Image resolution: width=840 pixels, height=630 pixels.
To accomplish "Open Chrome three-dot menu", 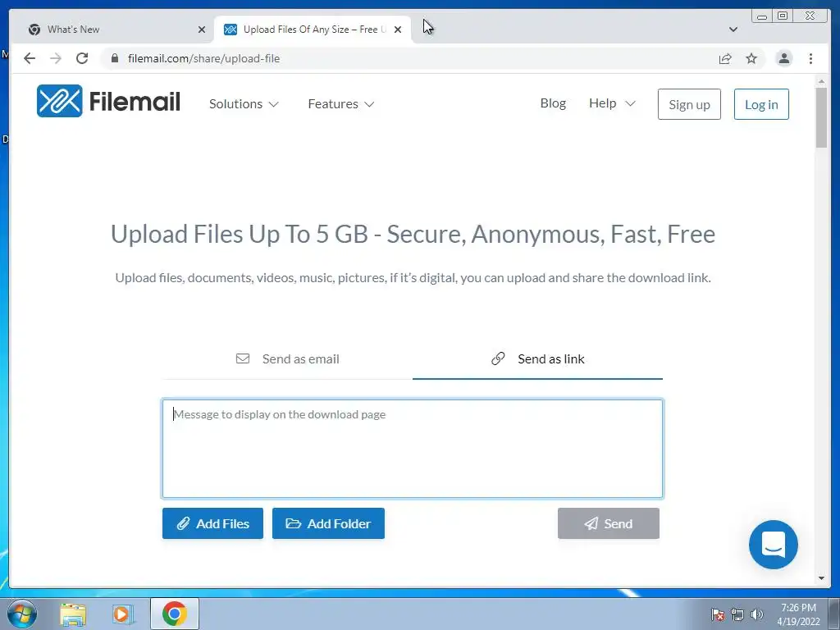I will (x=810, y=58).
